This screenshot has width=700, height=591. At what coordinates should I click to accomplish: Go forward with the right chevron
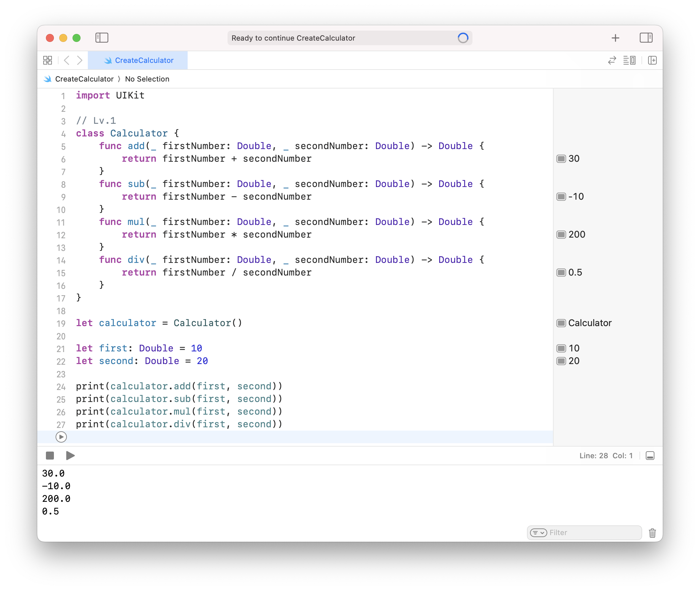pos(80,60)
